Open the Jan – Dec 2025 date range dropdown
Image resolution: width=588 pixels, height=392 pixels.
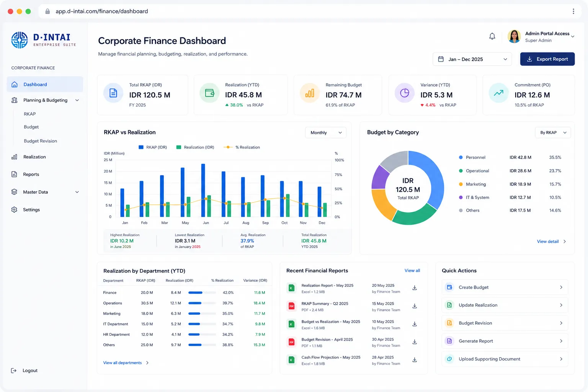point(472,59)
